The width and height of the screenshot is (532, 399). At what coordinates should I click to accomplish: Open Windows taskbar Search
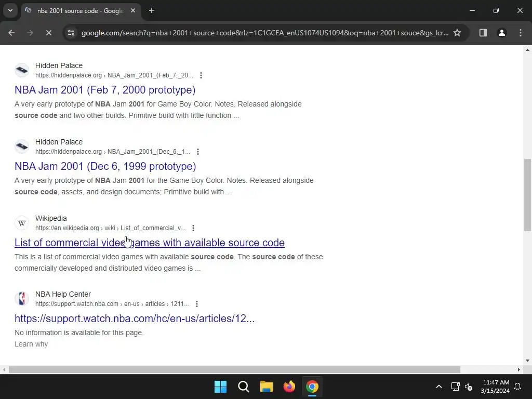coord(243,387)
